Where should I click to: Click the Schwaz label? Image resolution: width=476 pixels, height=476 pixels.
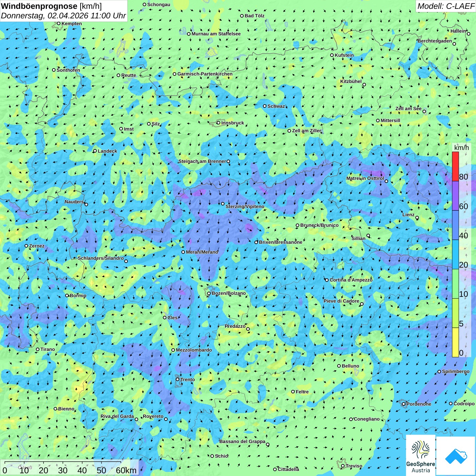tap(276, 106)
